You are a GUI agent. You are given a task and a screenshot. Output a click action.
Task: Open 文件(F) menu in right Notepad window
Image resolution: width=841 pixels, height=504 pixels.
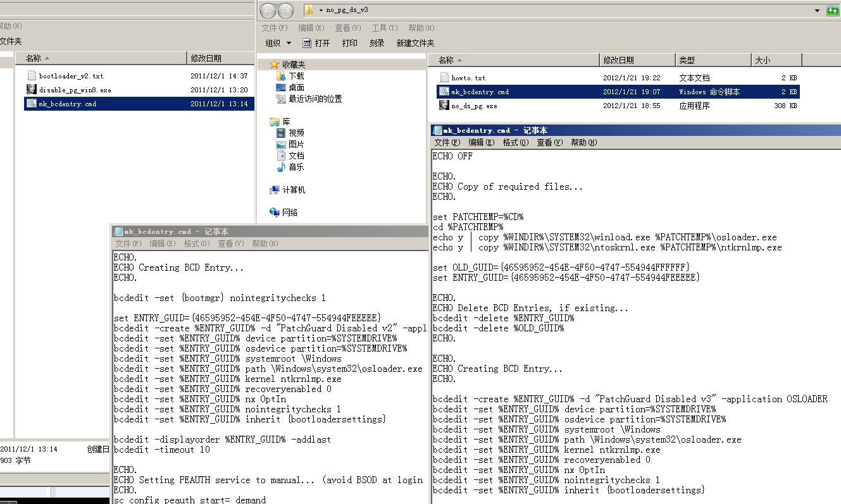[447, 142]
